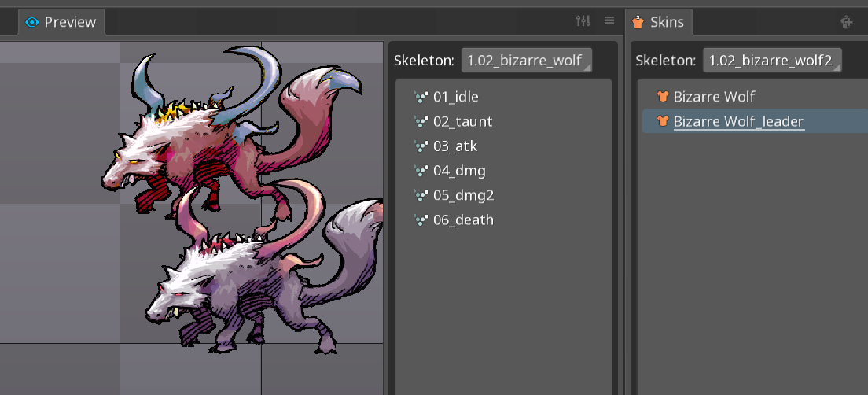Click the animation icon beside 01_idle
This screenshot has height=395, width=868.
[421, 98]
